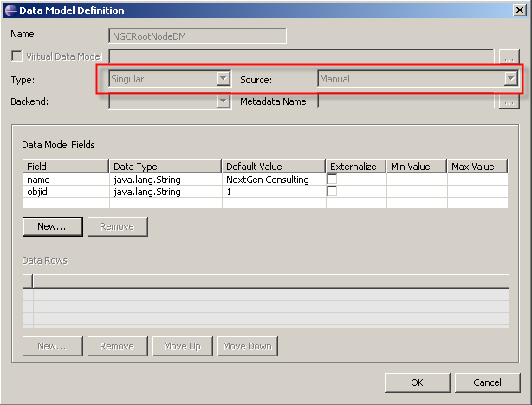Click the Eclipse icon in title bar
The image size is (532, 405).
click(10, 10)
